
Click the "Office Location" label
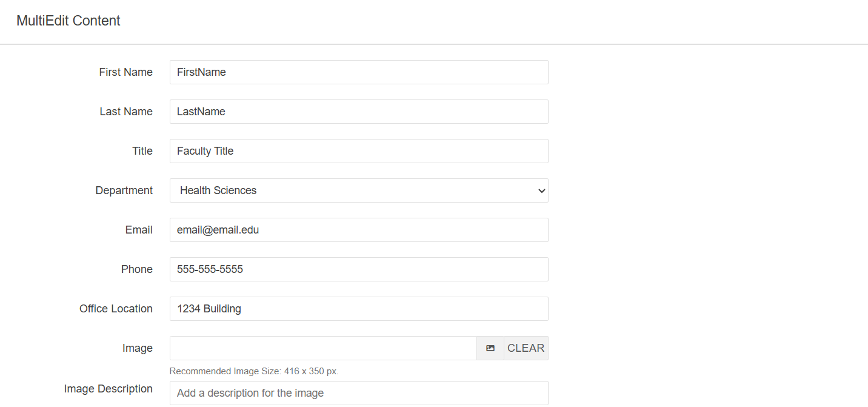tap(116, 309)
